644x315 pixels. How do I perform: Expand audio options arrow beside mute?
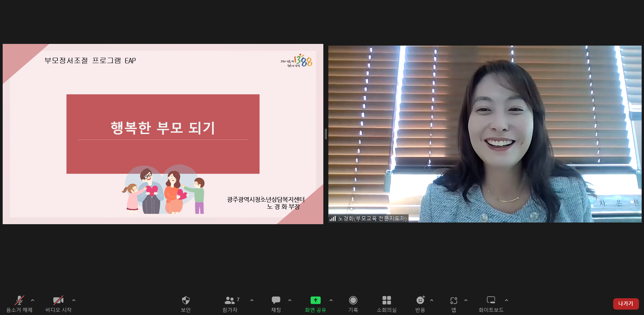33,300
